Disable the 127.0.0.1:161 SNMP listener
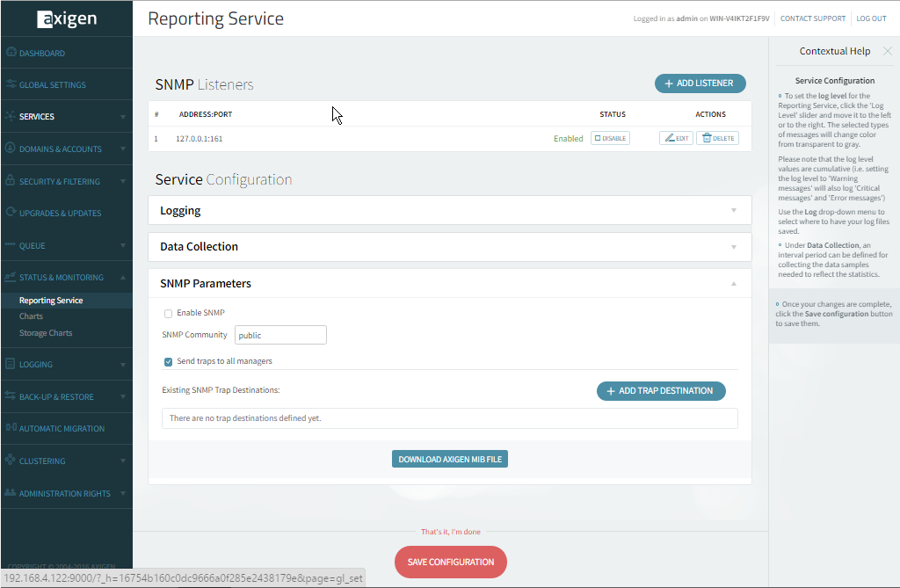Screen dimensions: 900x588 (x=610, y=138)
